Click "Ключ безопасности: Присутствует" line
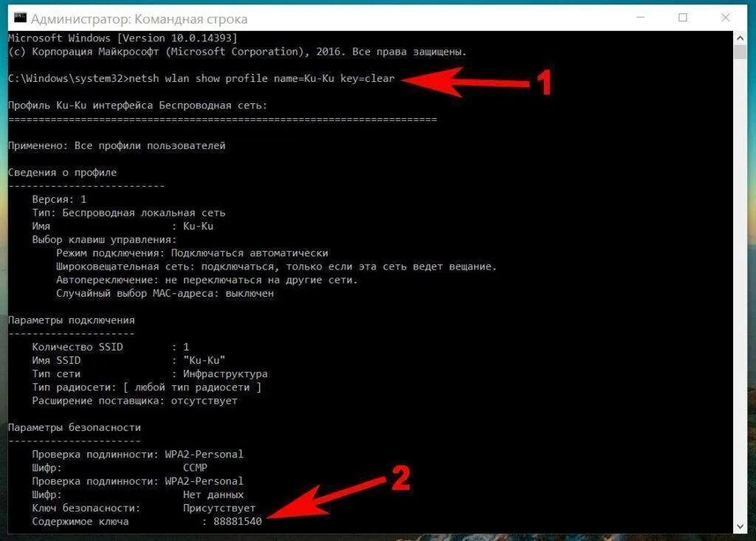 pos(144,509)
